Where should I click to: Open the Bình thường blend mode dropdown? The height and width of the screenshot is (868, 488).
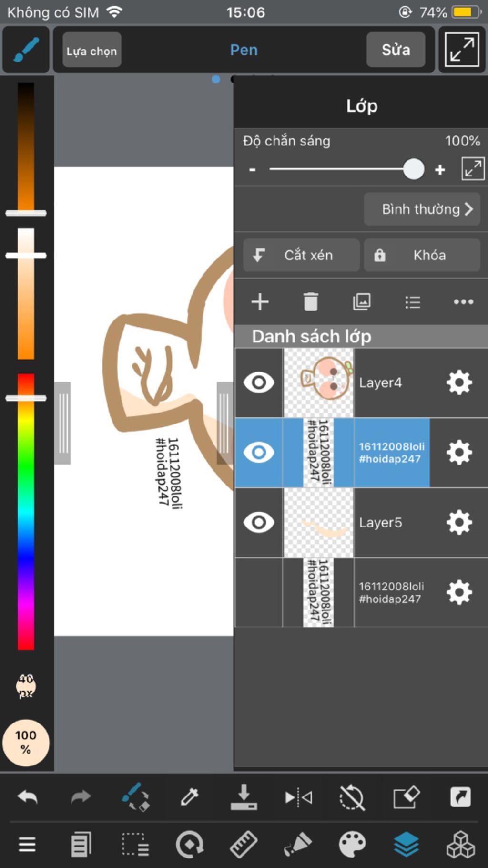coord(422,209)
